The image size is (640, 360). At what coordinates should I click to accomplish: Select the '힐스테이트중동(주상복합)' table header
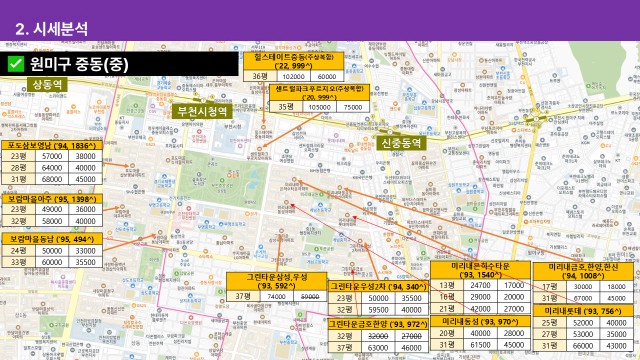(293, 61)
